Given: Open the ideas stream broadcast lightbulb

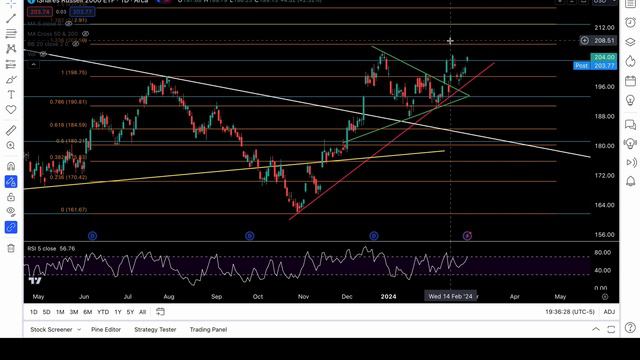Looking at the screenshot, I should point(630,143).
